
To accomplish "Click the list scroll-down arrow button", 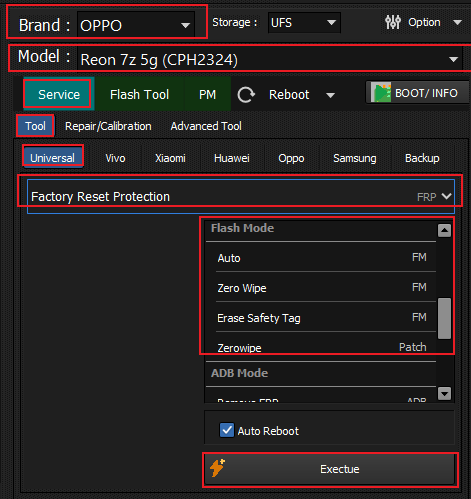I will [444, 393].
